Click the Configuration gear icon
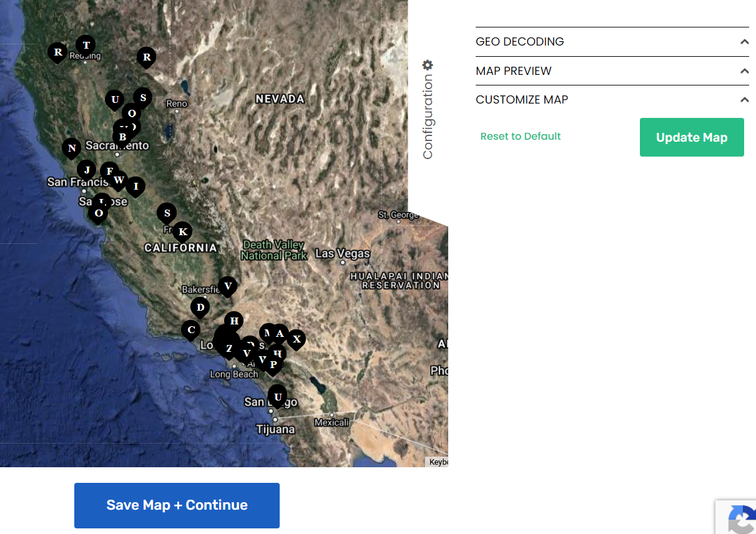 pyautogui.click(x=427, y=65)
